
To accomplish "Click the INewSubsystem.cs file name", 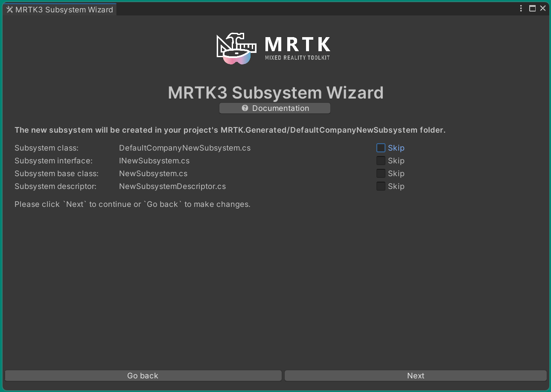I will click(x=155, y=161).
